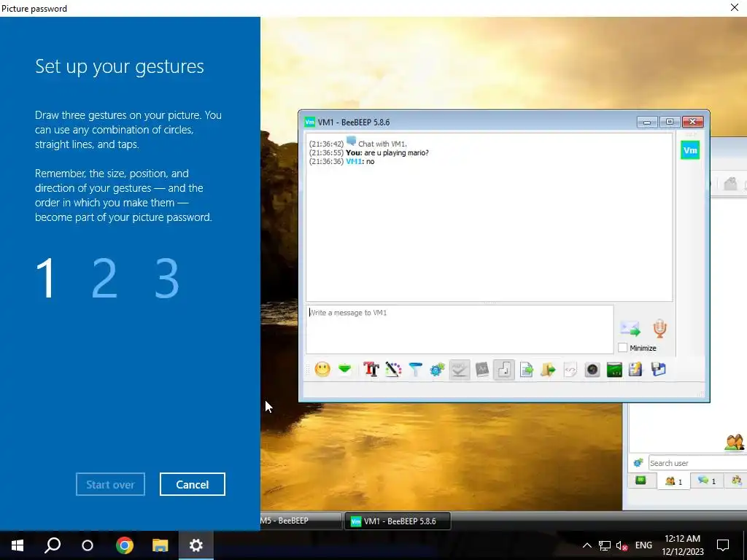
Task: Open the Windows Start menu
Action: (x=18, y=545)
